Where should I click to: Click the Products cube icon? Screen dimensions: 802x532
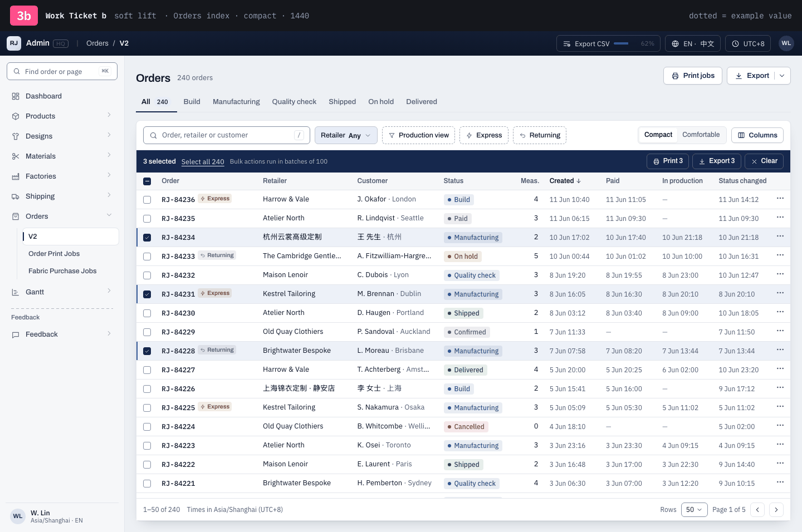tap(16, 116)
